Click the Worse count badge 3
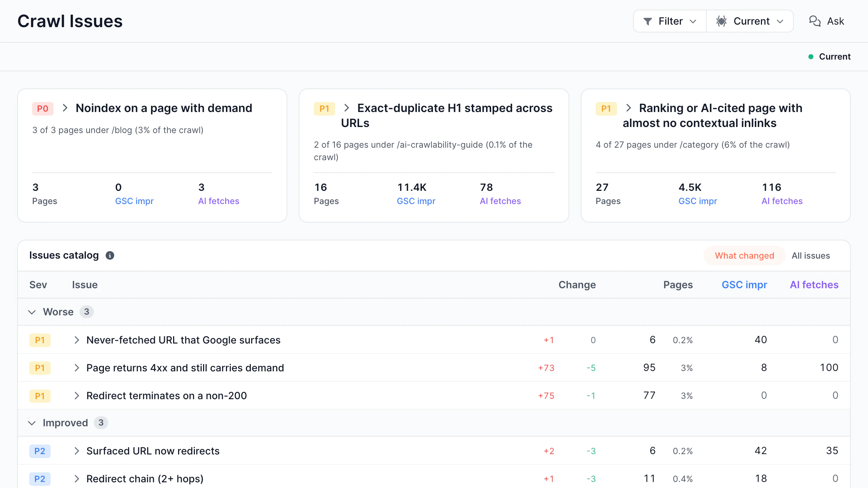 (86, 312)
